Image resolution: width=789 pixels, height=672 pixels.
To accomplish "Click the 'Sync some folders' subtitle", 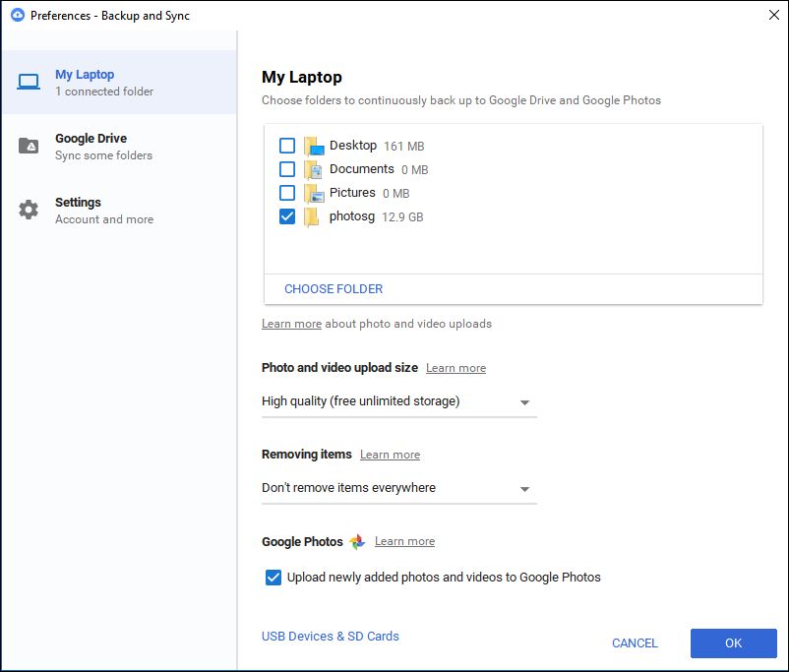I will [x=103, y=155].
